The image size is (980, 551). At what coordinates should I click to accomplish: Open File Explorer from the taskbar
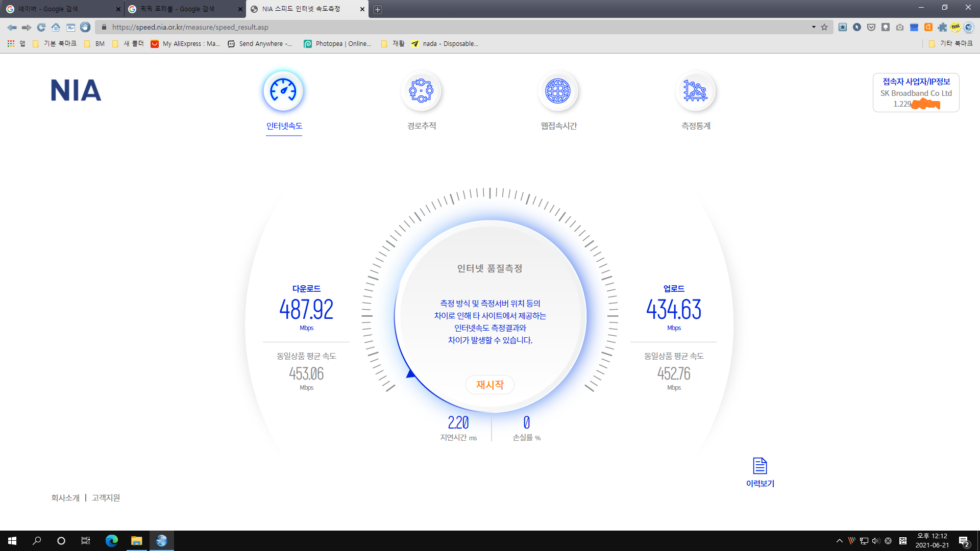136,541
